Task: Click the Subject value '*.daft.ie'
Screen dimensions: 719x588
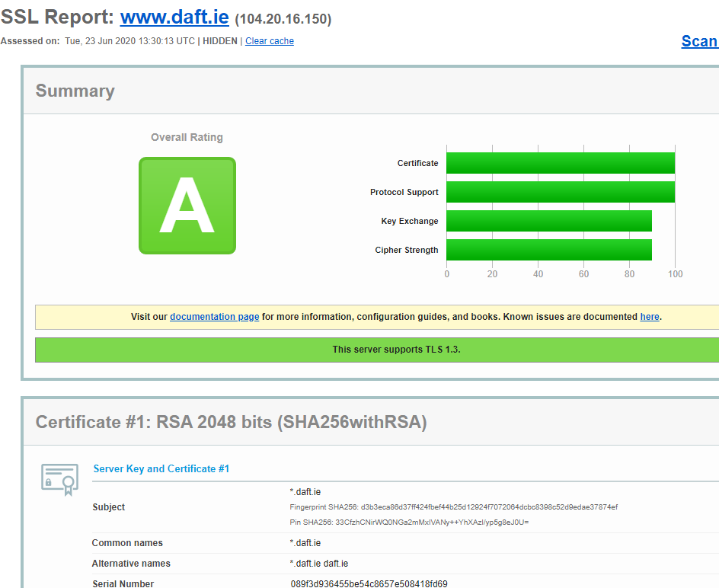Action: click(x=305, y=492)
